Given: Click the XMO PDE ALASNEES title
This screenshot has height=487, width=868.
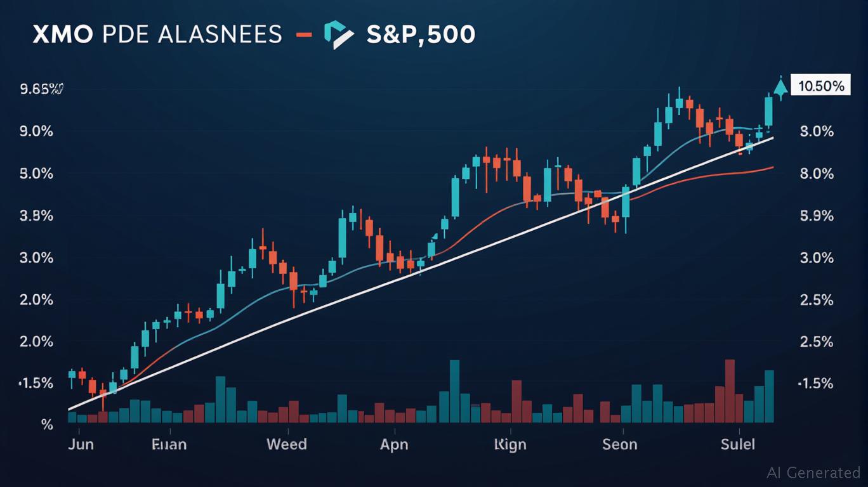Looking at the screenshot, I should [x=157, y=35].
